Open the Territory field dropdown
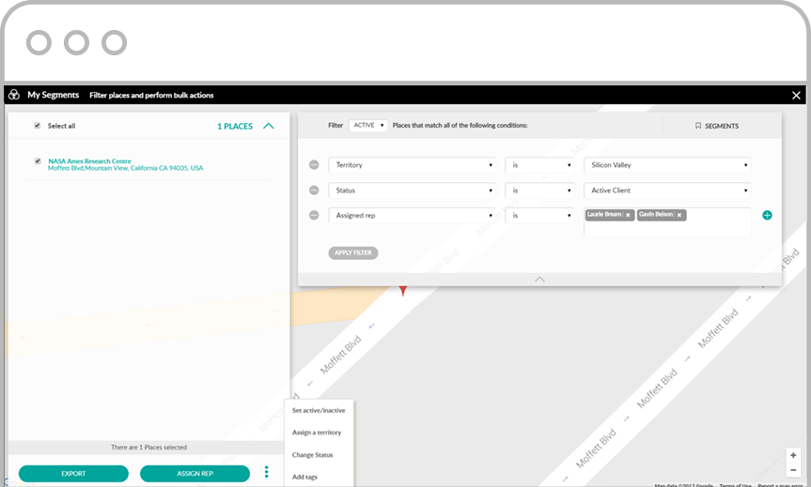The width and height of the screenshot is (811, 487). (x=412, y=165)
